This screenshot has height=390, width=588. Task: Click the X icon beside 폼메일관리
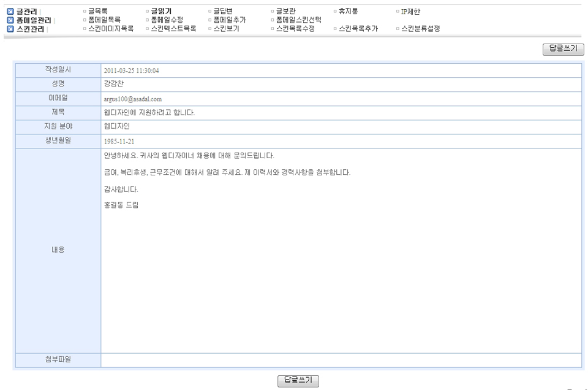click(x=10, y=20)
